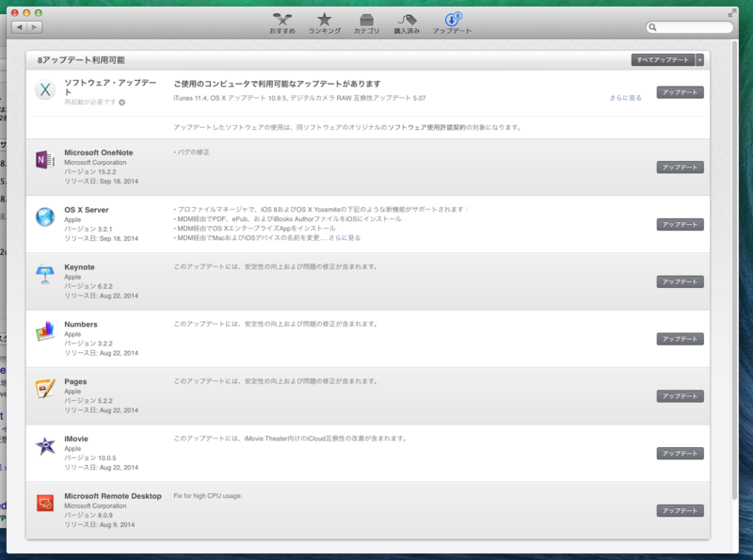The width and height of the screenshot is (753, 560).
Task: Click the OS X software update icon
Action: [45, 89]
